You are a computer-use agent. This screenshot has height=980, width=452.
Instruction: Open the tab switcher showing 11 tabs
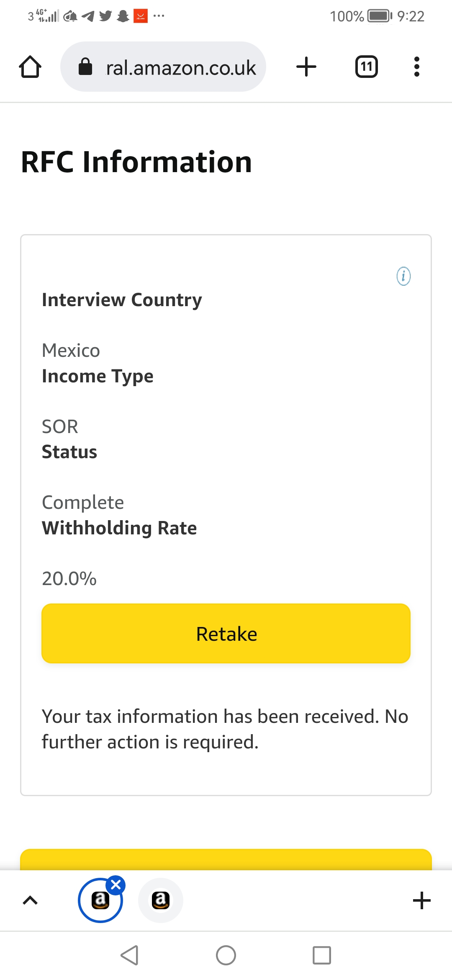(x=367, y=67)
